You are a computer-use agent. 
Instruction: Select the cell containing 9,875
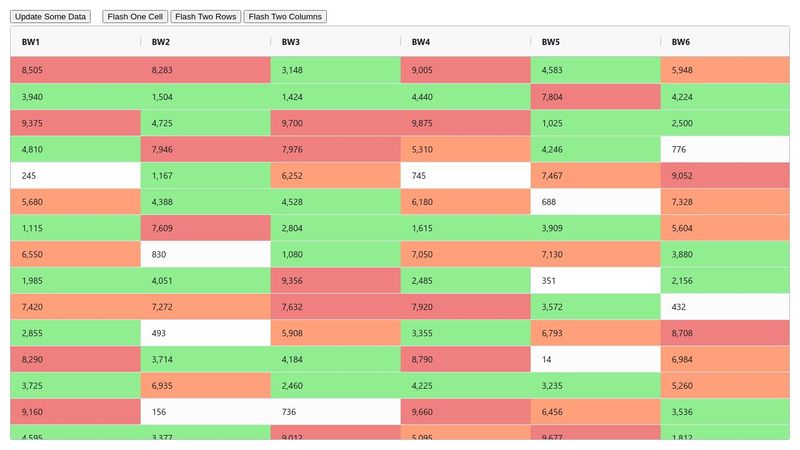465,123
